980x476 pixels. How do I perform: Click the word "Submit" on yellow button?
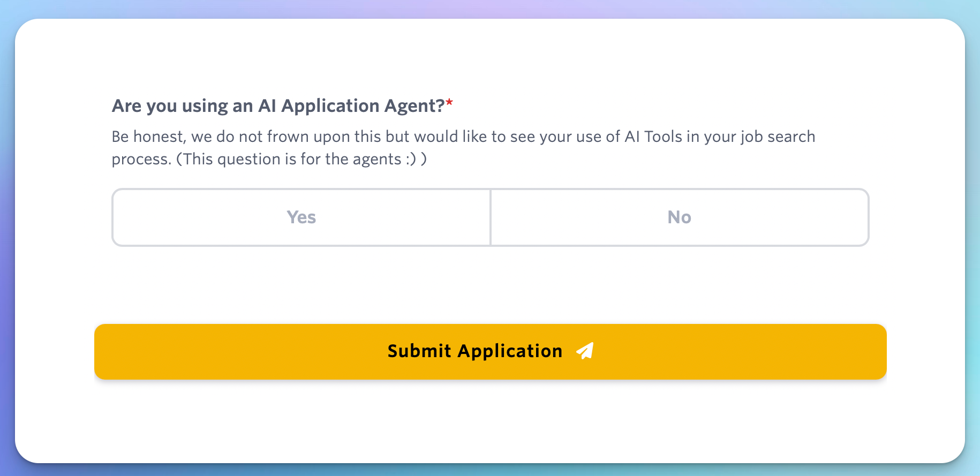tap(419, 351)
